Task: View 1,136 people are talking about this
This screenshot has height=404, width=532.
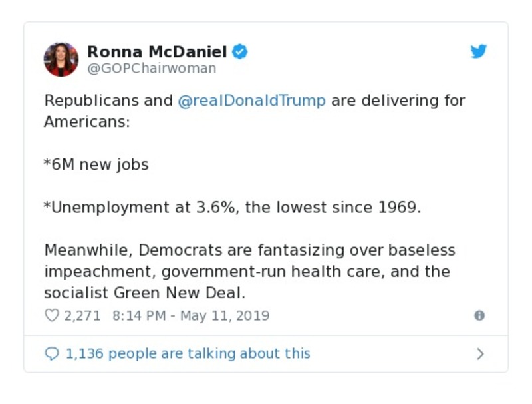Action: click(x=188, y=353)
